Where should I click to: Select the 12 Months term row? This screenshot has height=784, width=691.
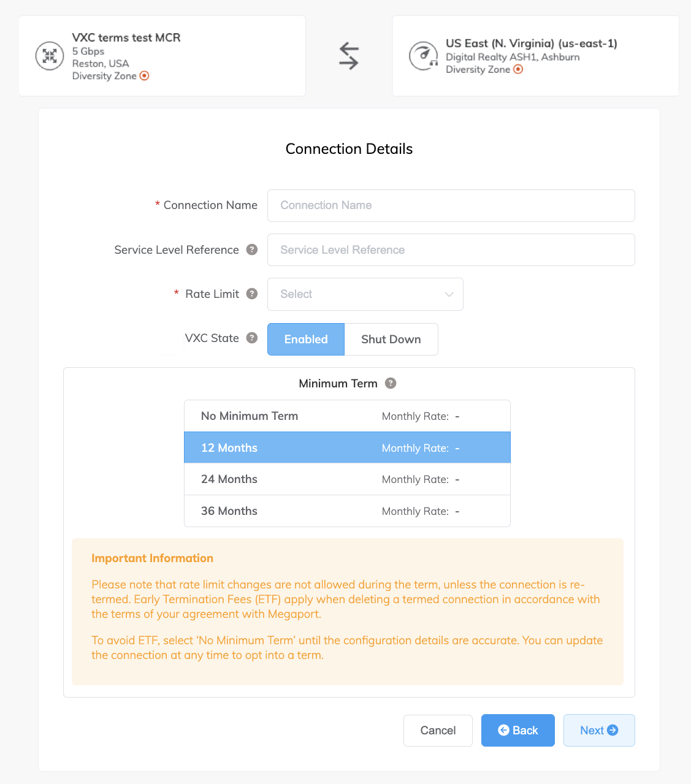pyautogui.click(x=347, y=448)
